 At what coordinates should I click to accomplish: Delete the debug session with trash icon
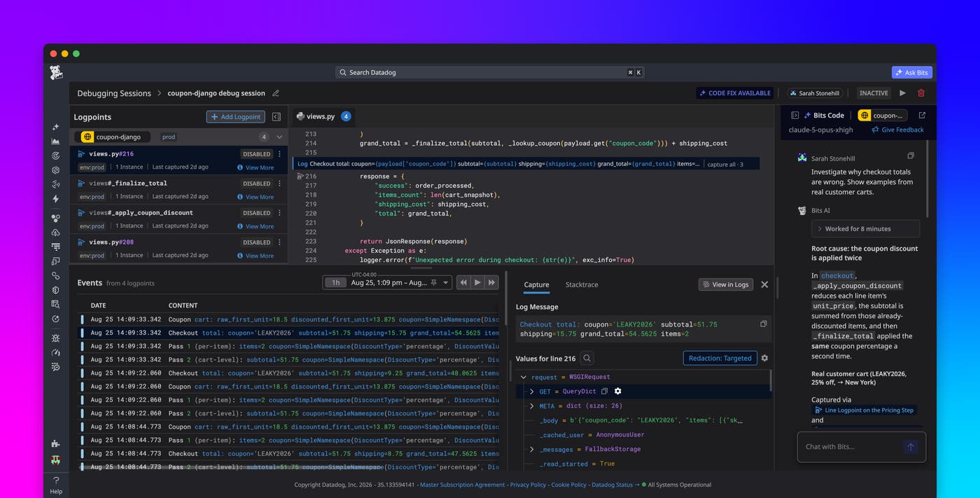pos(921,93)
